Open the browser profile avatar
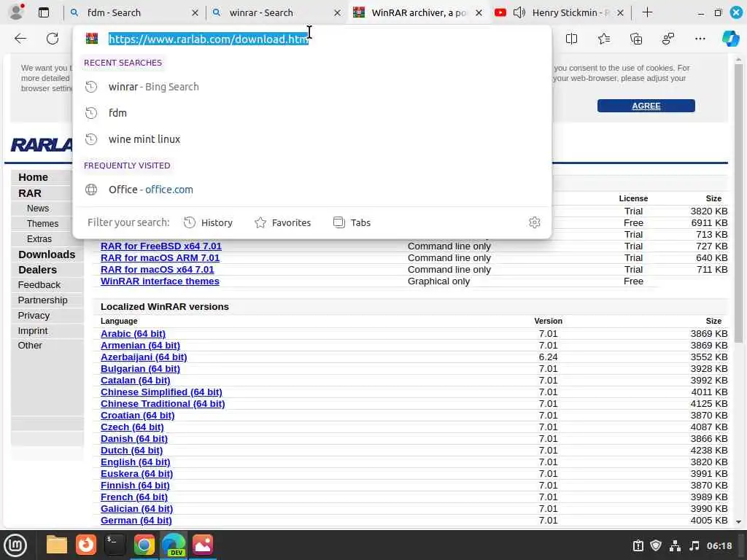This screenshot has height=560, width=747. coord(16,12)
